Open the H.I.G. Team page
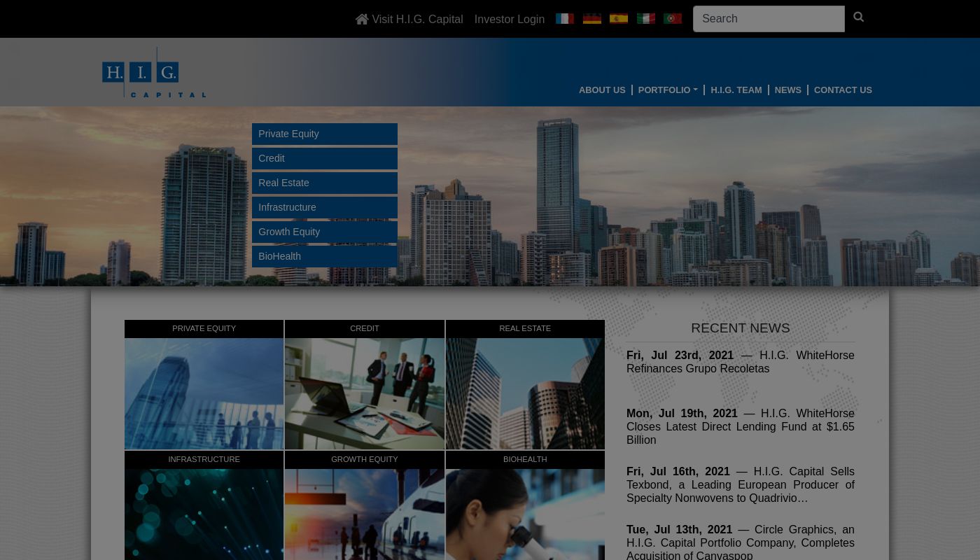The height and width of the screenshot is (560, 980). tap(736, 90)
